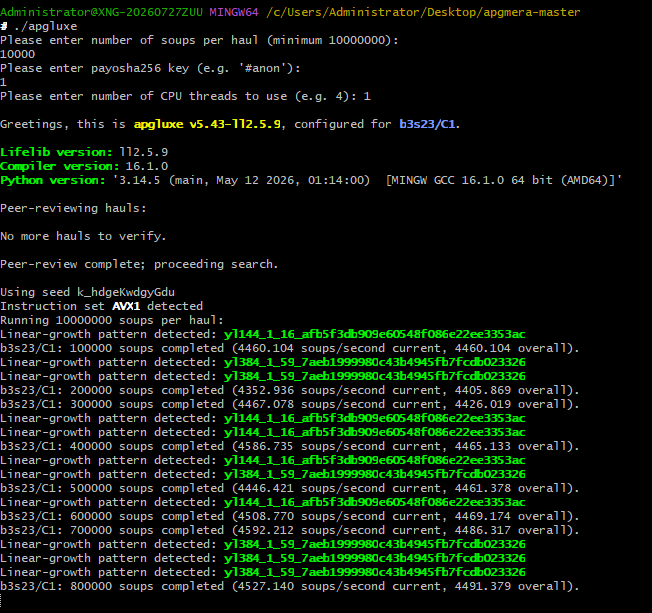Click the '200000 soups completed' line
The image size is (652, 613).
click(x=289, y=390)
